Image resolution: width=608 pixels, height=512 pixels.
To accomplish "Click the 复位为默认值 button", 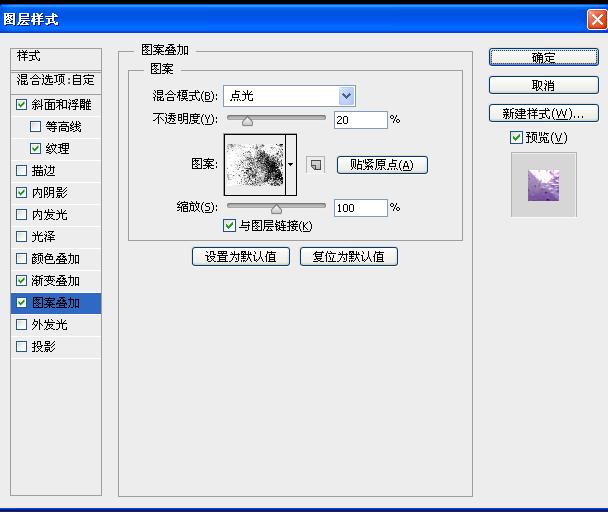I will 349,256.
